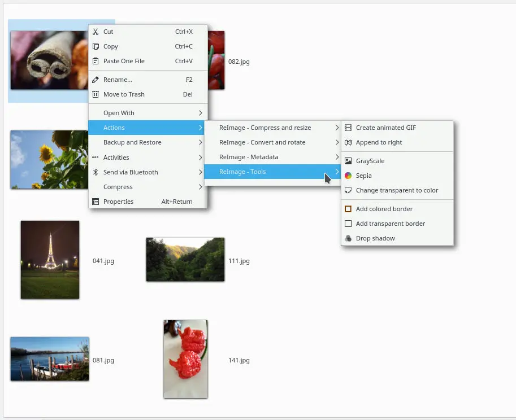Select the boats on lake thumbnail

50,359
